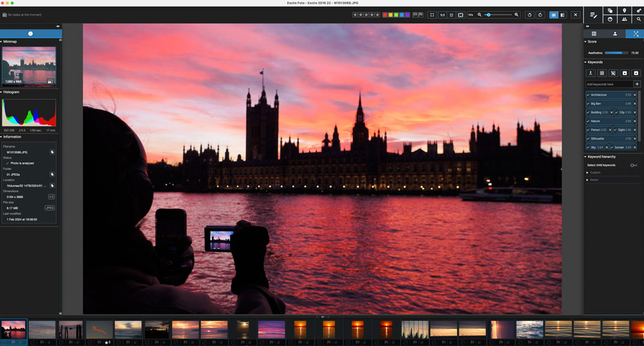This screenshot has height=346, width=644.
Task: Switch to split compare view icon
Action: [563, 15]
